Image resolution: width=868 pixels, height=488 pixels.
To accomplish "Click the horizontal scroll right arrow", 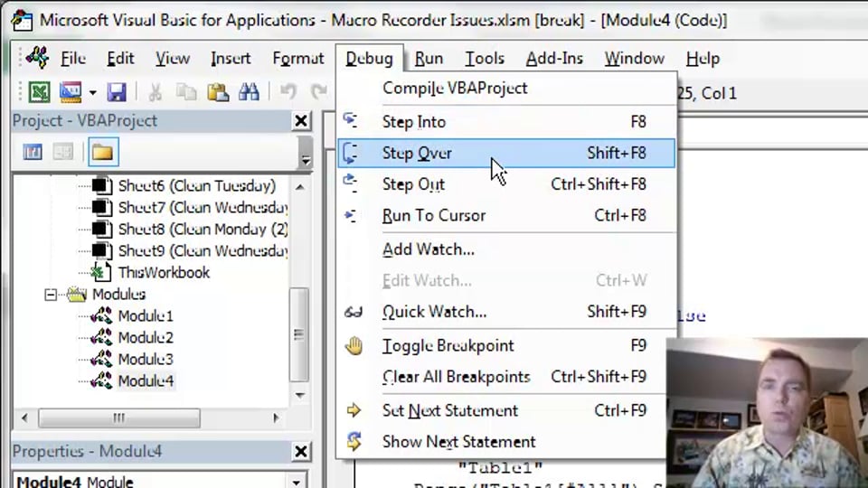I will point(276,418).
